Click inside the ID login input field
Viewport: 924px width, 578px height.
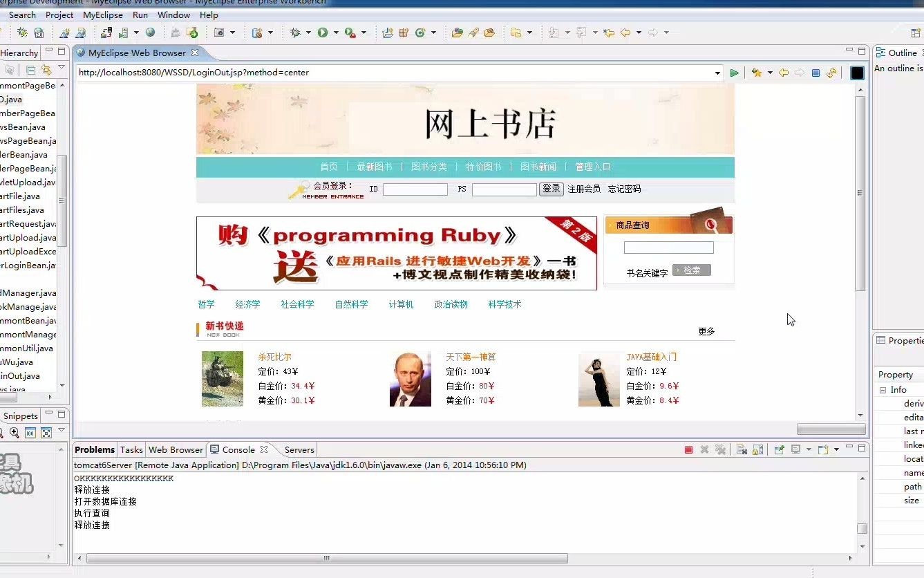tap(415, 189)
